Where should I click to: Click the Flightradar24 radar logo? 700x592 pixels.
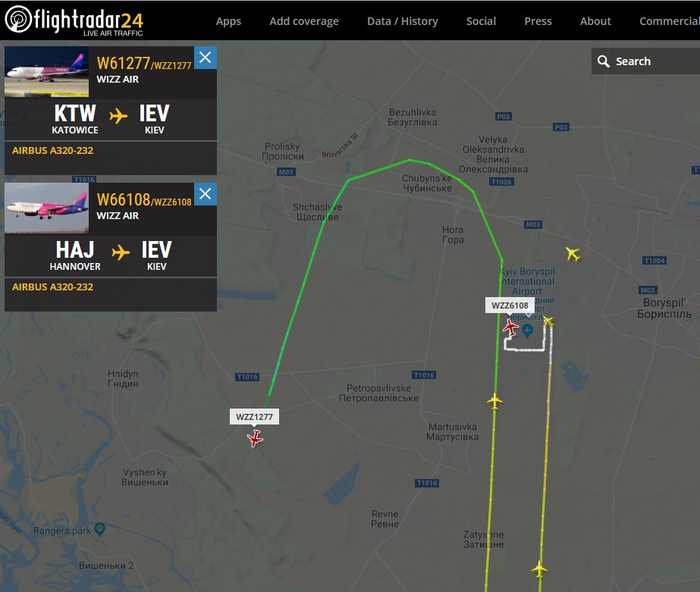(x=18, y=19)
